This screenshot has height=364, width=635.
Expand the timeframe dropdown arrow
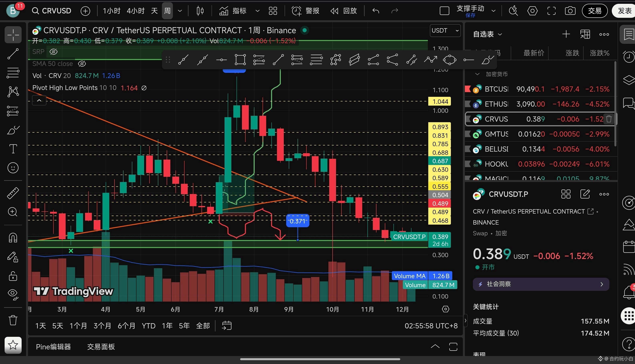click(x=180, y=11)
